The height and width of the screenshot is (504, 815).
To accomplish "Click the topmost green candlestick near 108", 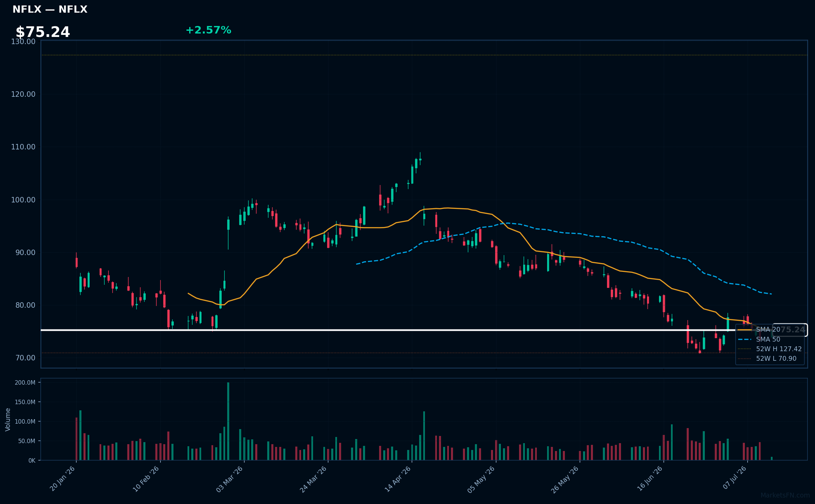I will point(420,159).
